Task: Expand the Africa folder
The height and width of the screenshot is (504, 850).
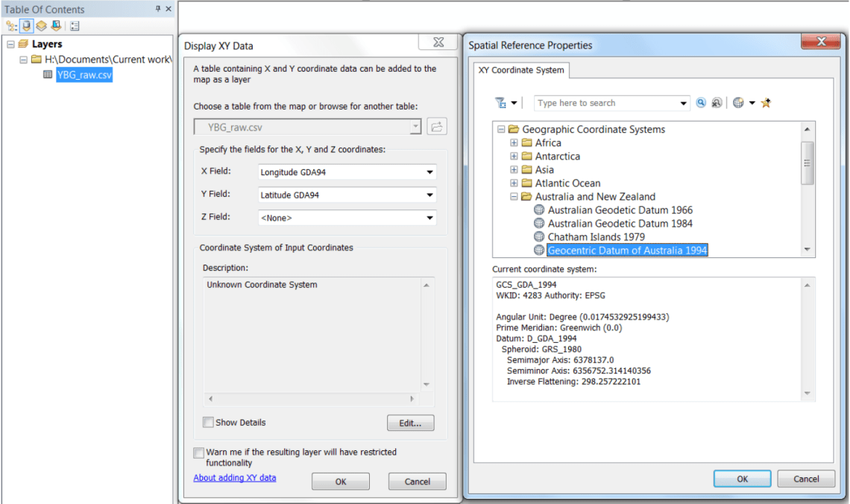Action: 514,143
